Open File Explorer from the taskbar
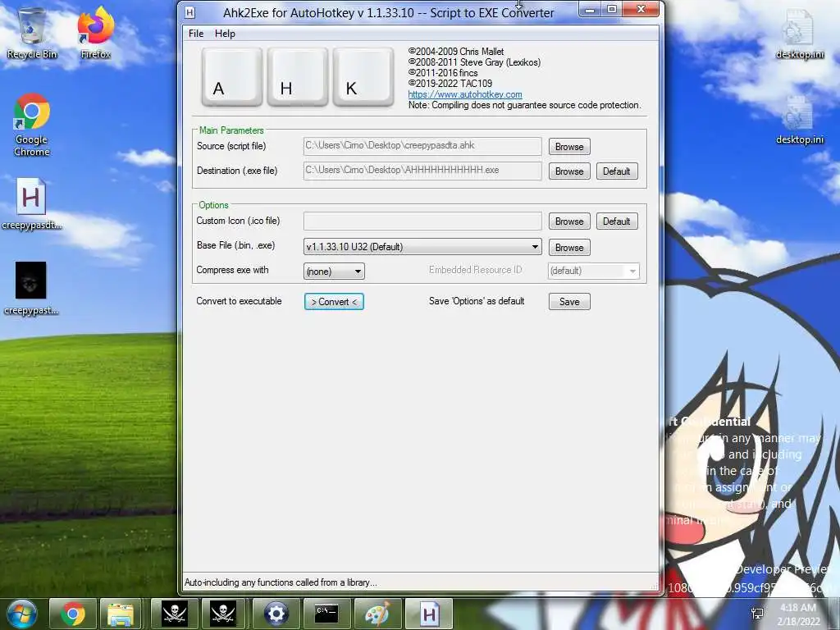This screenshot has width=840, height=630. pyautogui.click(x=121, y=614)
